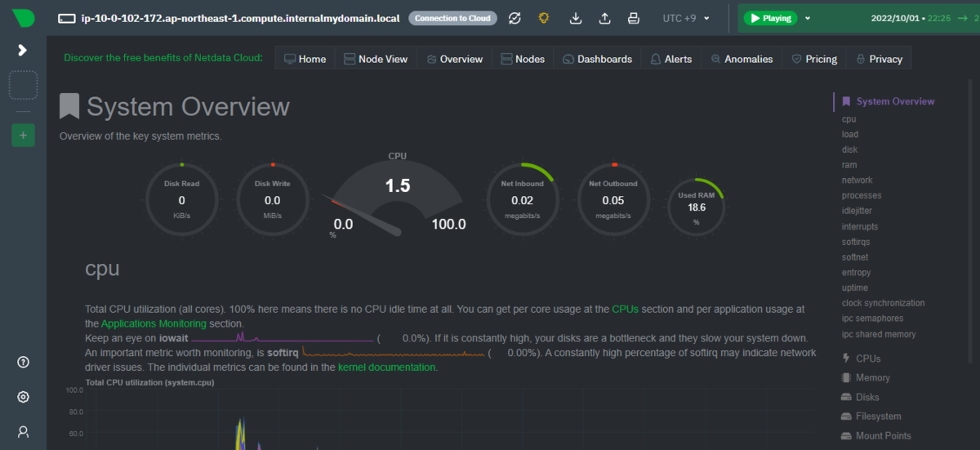The image size is (980, 450).
Task: Click the yellow lightbulb news icon
Action: tap(545, 18)
